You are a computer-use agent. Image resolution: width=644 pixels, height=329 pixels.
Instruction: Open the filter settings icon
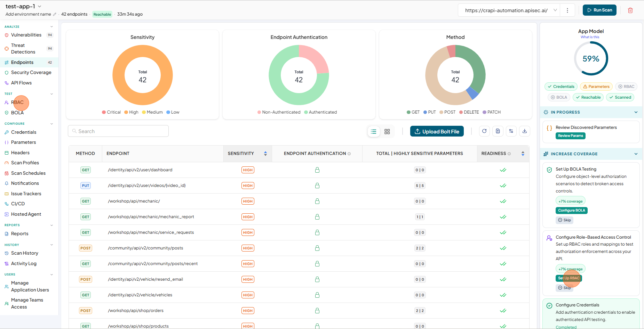[x=511, y=131]
